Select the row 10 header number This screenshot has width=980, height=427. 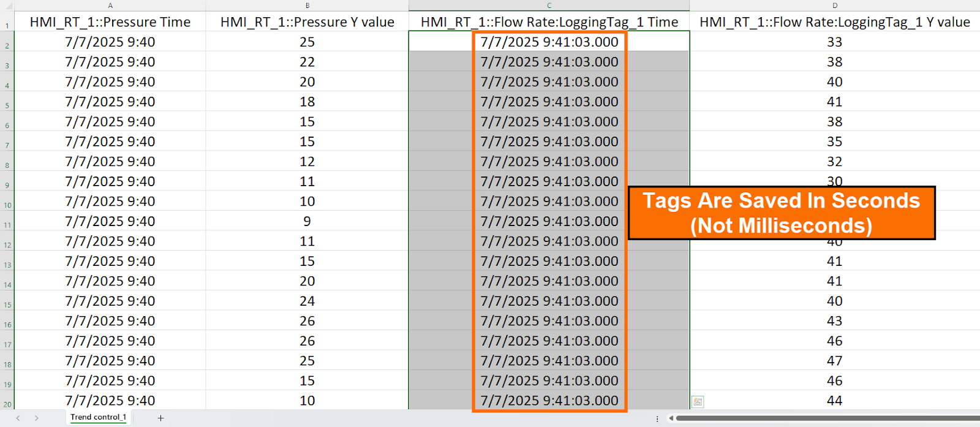point(7,202)
